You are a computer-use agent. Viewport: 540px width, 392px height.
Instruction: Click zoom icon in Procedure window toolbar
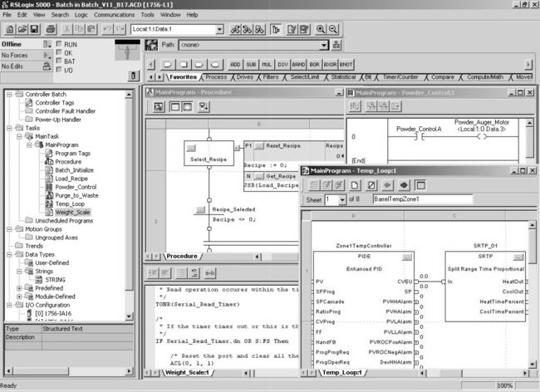(159, 106)
